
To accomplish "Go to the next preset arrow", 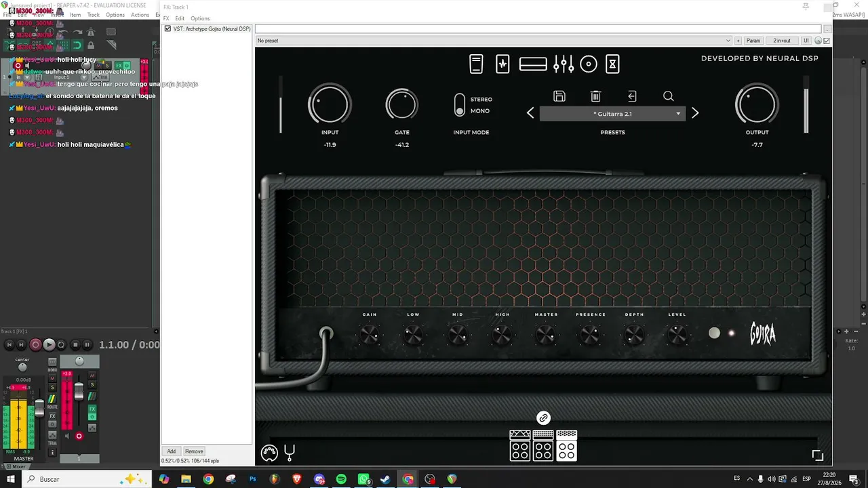I will click(x=695, y=113).
